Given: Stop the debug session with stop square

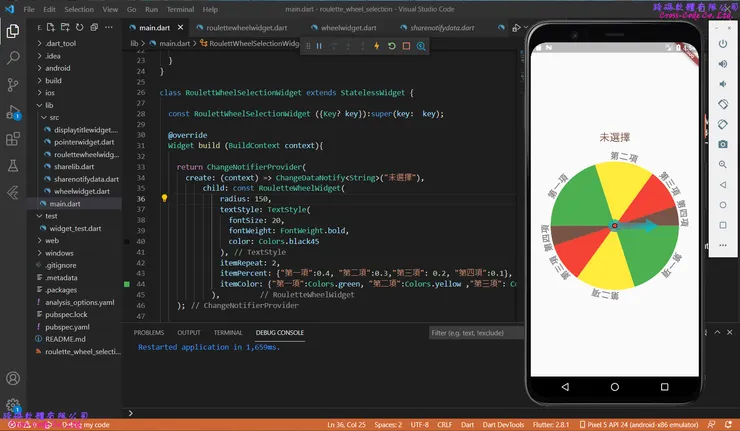Looking at the screenshot, I should click(x=406, y=46).
